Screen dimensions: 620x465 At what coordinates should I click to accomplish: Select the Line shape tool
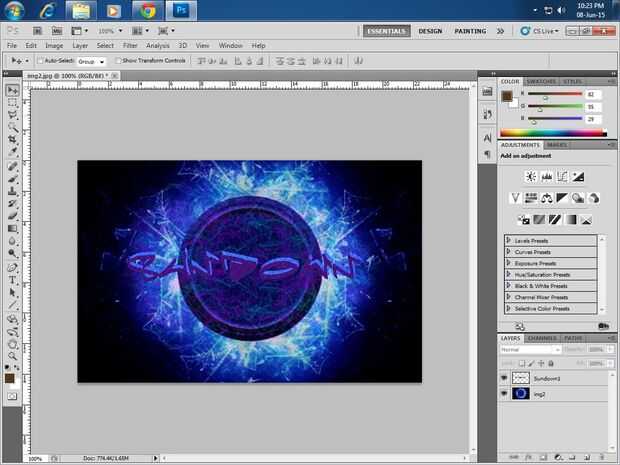coord(13,305)
